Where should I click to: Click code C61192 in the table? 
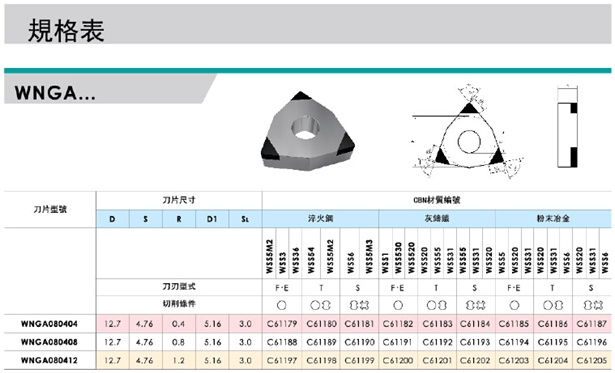(437, 342)
